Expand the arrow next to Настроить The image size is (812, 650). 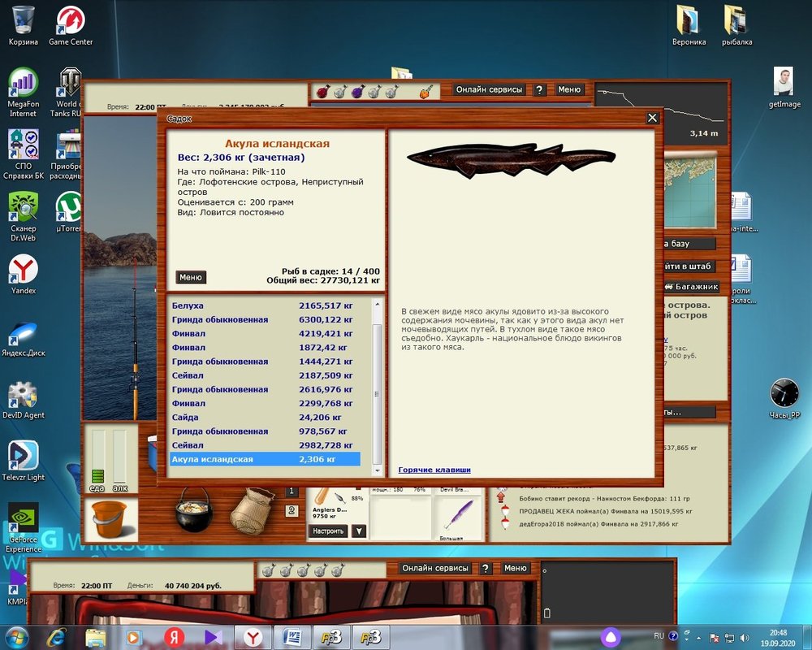coord(359,531)
